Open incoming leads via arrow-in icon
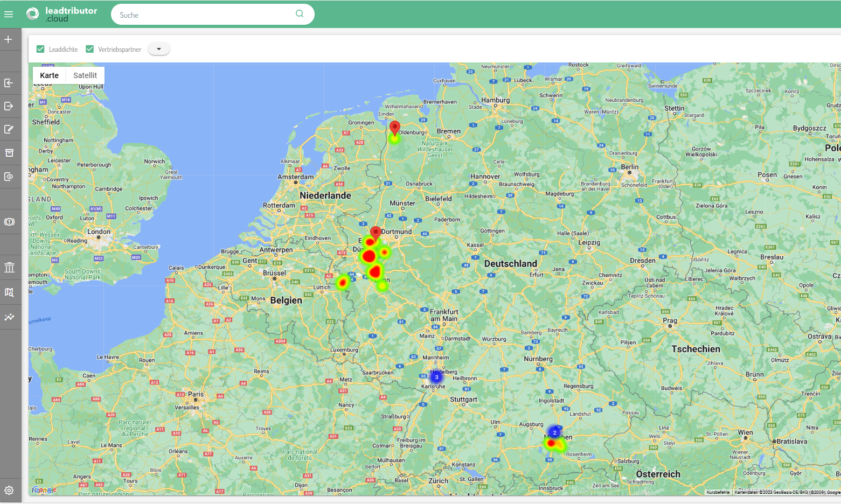 [x=9, y=83]
